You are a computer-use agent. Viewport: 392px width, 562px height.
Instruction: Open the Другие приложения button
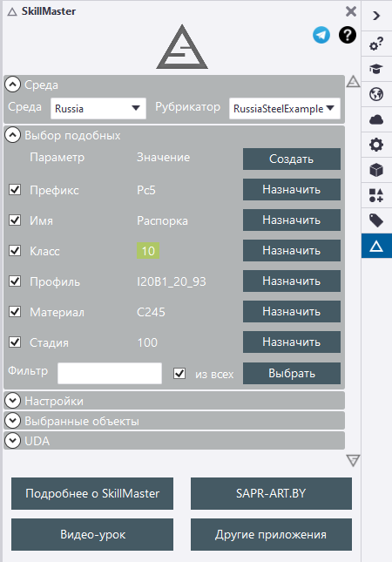pos(271,534)
